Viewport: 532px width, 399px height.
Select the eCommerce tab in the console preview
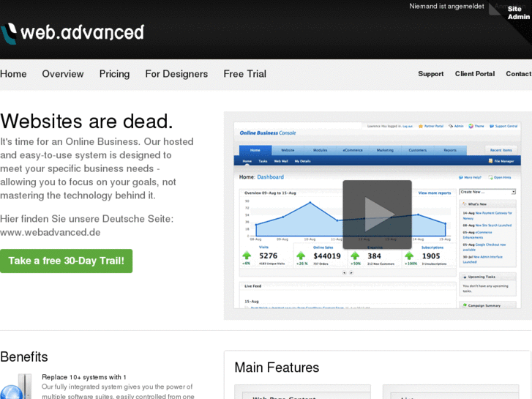(x=353, y=150)
